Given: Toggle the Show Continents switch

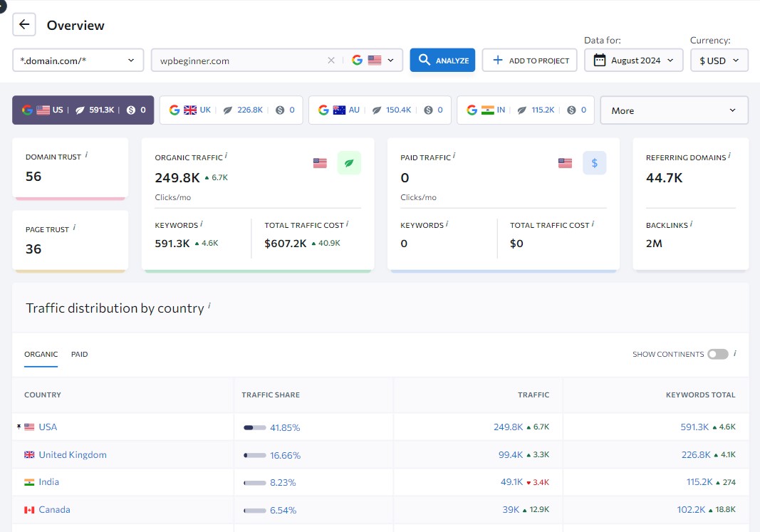Looking at the screenshot, I should point(717,354).
